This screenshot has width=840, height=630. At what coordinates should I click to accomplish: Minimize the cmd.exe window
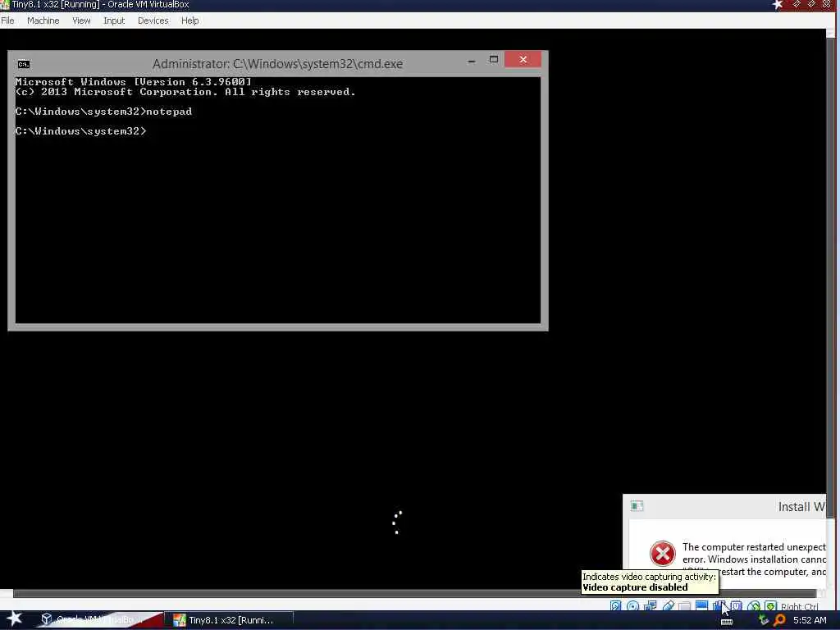(x=472, y=61)
